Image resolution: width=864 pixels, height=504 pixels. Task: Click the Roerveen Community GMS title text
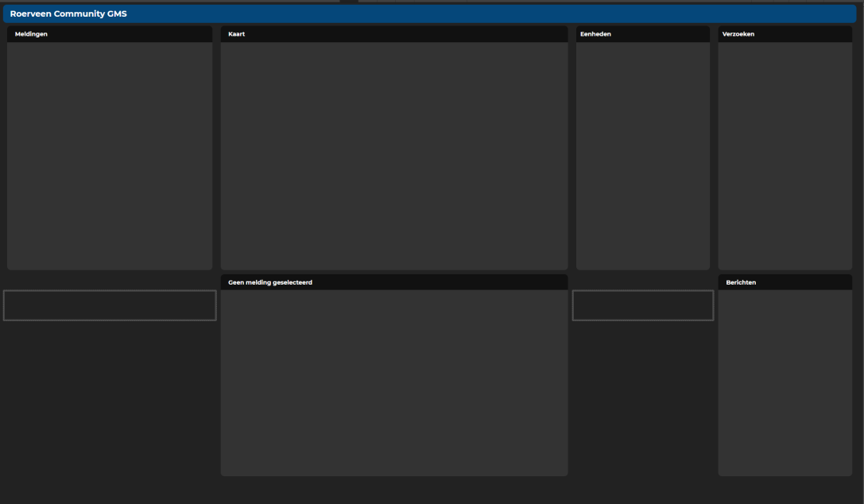68,14
